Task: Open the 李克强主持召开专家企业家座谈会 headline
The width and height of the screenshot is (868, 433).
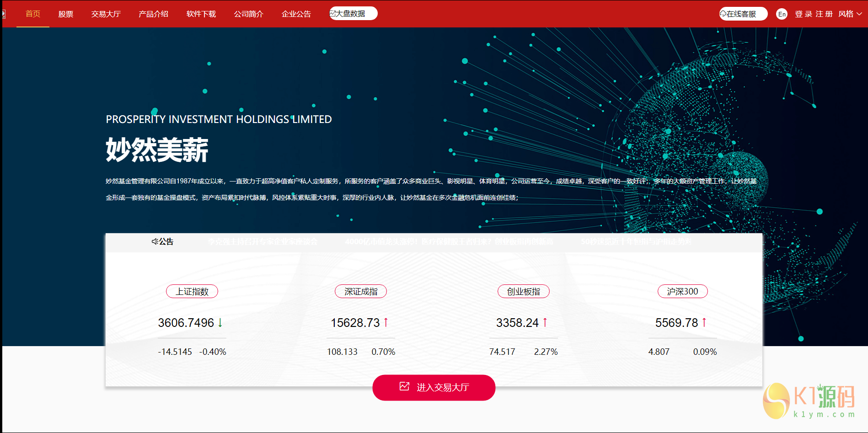Action: [263, 241]
